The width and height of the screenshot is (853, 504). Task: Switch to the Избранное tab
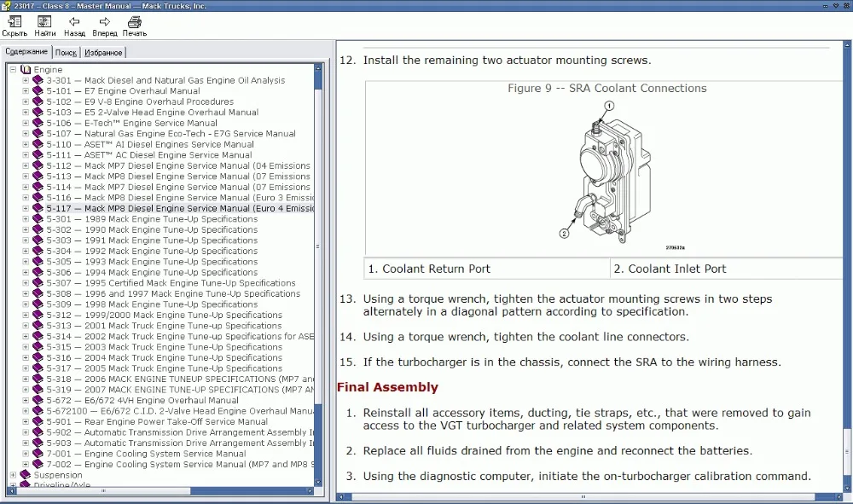click(x=103, y=53)
